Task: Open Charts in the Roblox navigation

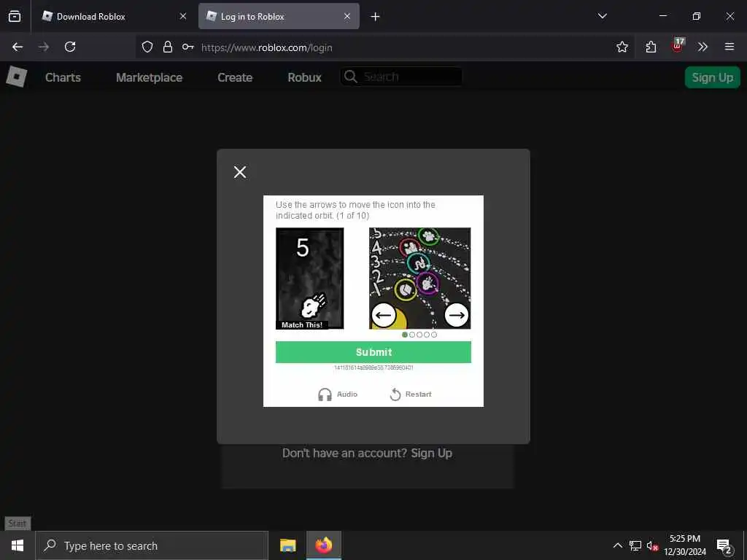Action: pyautogui.click(x=63, y=77)
